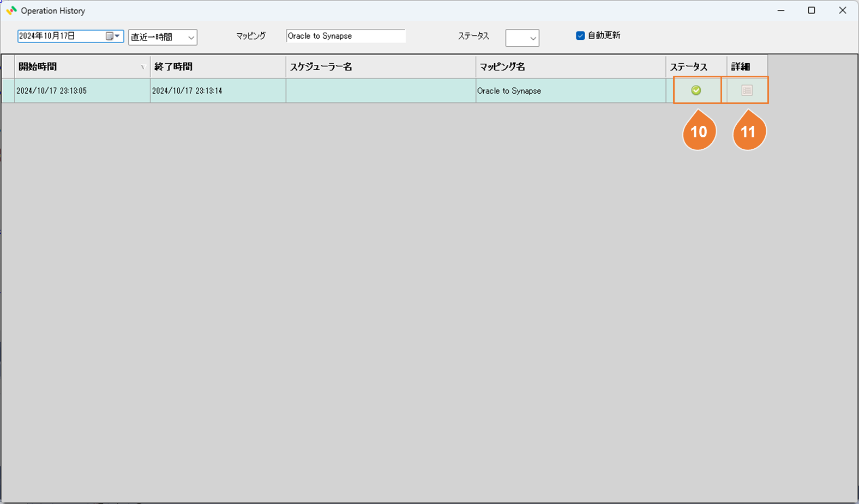Select the Oracle to Synapse mapping name cell
The height and width of the screenshot is (504, 859).
coord(570,90)
